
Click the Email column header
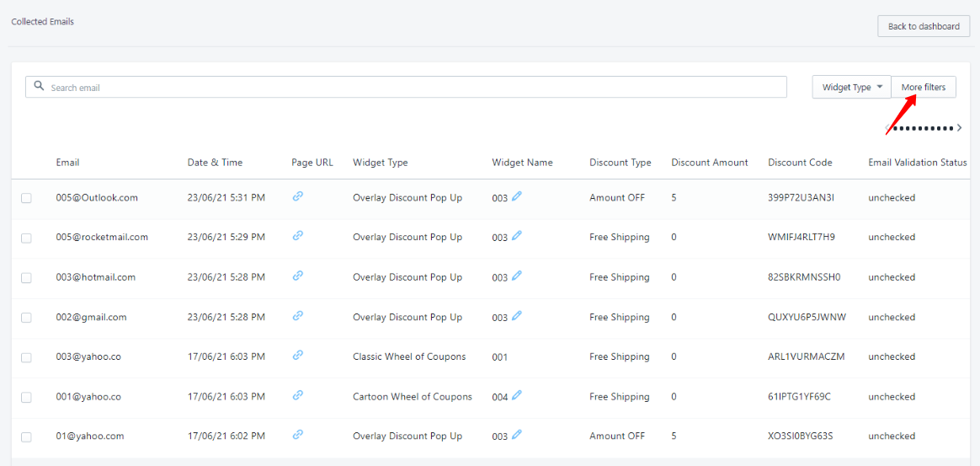pos(67,163)
